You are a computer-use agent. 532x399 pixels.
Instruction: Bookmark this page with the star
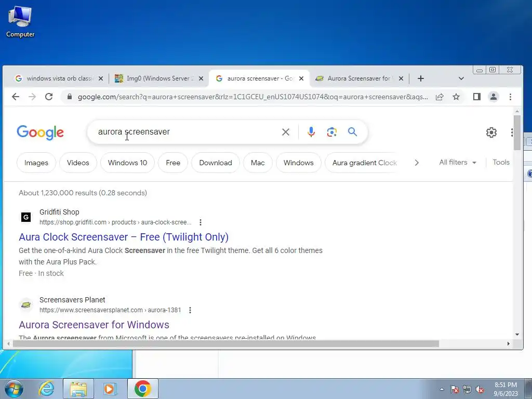click(456, 97)
